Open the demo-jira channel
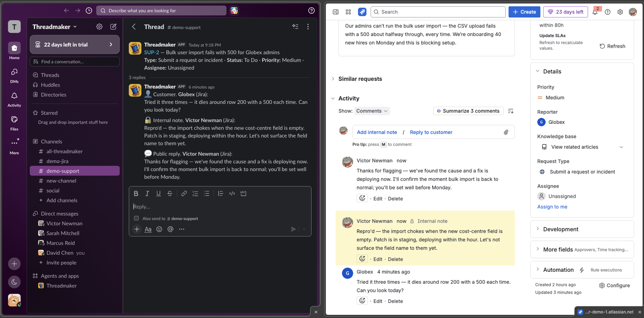 coord(75,161)
